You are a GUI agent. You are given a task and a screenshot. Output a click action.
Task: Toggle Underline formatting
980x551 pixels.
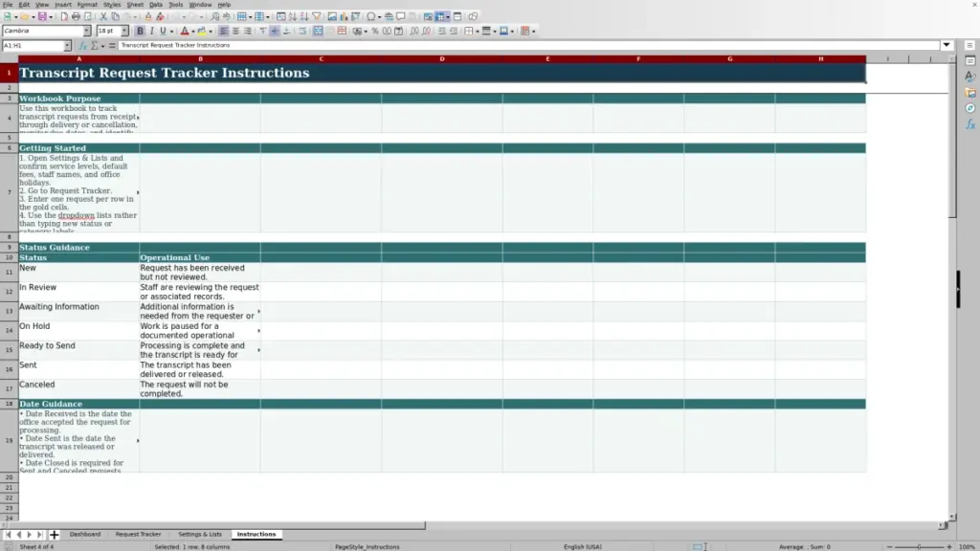[x=163, y=31]
